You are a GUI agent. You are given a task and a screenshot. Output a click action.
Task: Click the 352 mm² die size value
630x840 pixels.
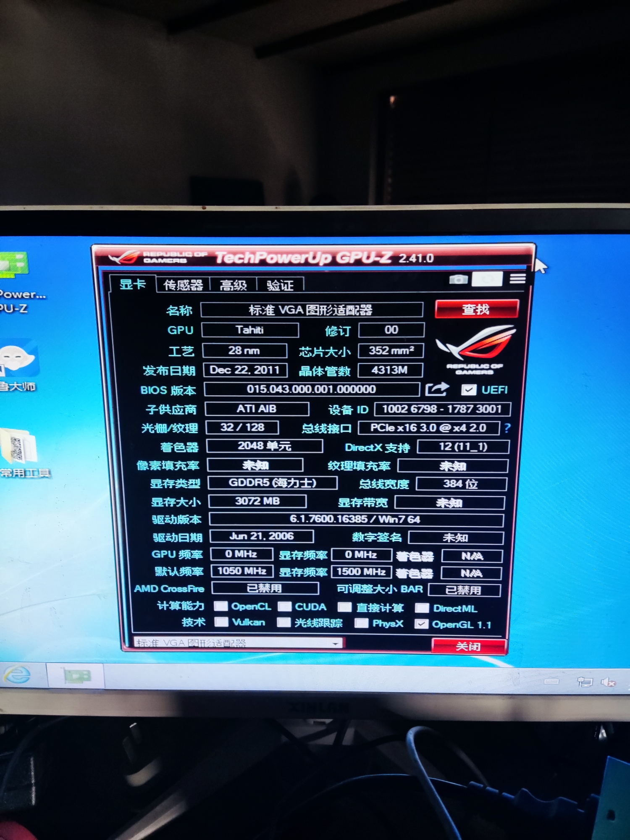(x=391, y=350)
